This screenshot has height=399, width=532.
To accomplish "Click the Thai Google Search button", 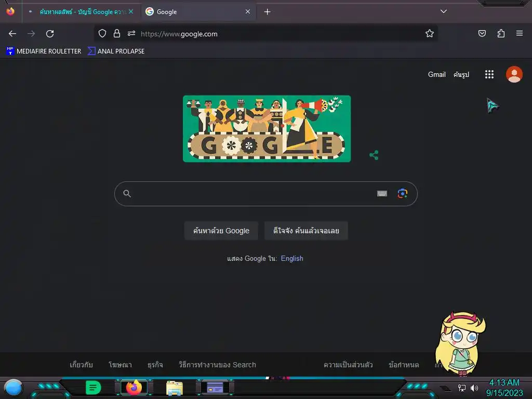I will click(221, 231).
